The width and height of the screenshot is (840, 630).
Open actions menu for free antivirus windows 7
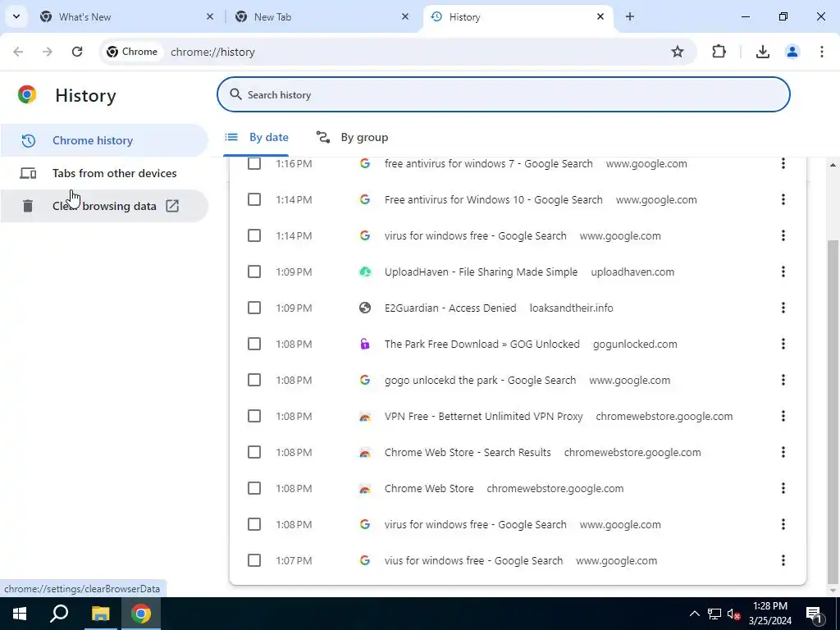click(x=783, y=163)
